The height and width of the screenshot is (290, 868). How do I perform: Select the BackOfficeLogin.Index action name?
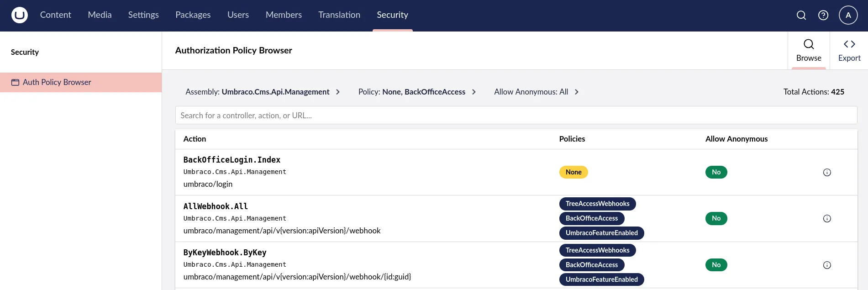pyautogui.click(x=232, y=160)
